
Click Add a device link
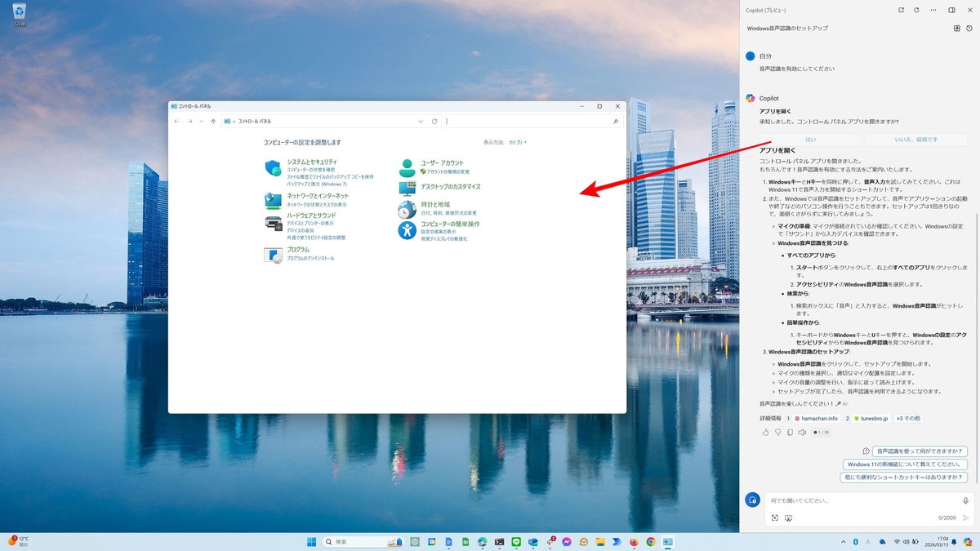[x=301, y=230]
